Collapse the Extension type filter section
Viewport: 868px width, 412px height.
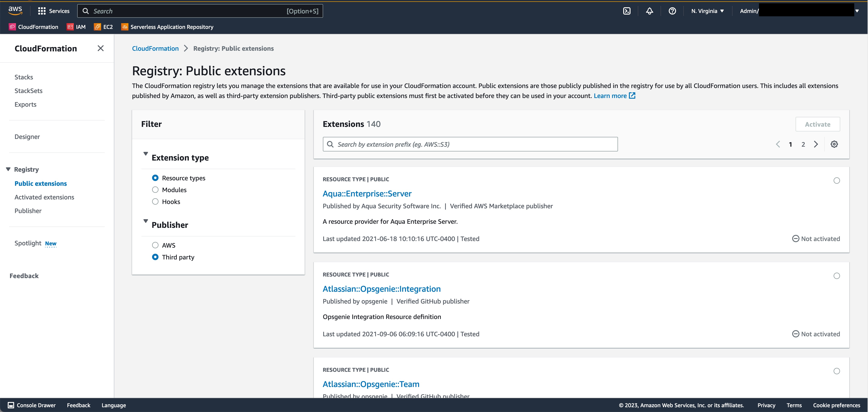pyautogui.click(x=146, y=154)
